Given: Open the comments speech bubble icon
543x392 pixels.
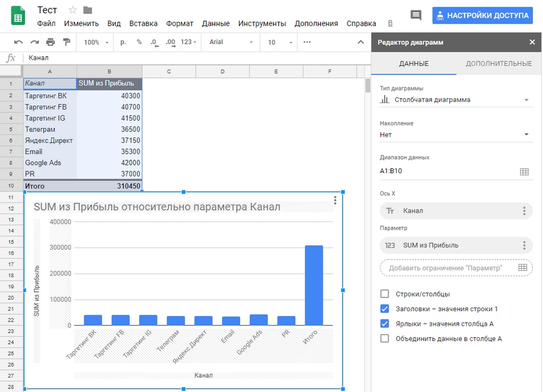Looking at the screenshot, I should (416, 15).
